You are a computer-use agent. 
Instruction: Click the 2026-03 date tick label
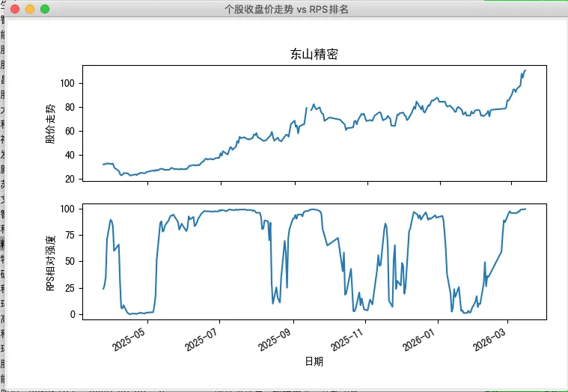[x=489, y=338]
